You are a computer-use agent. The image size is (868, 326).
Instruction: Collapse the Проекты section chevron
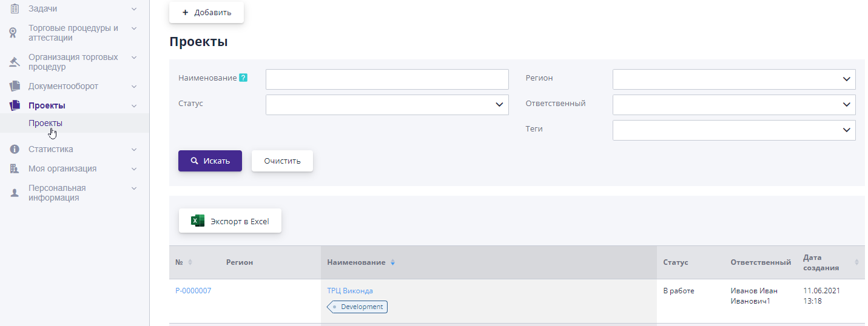point(134,105)
